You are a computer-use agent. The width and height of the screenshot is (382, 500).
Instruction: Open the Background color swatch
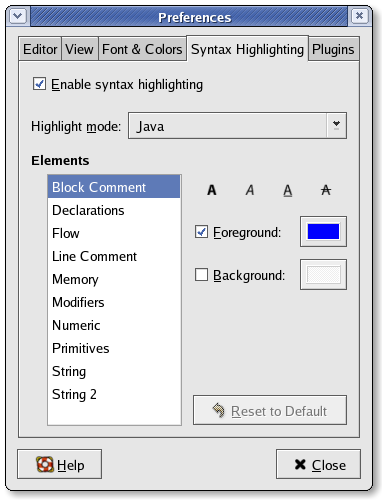coord(323,275)
